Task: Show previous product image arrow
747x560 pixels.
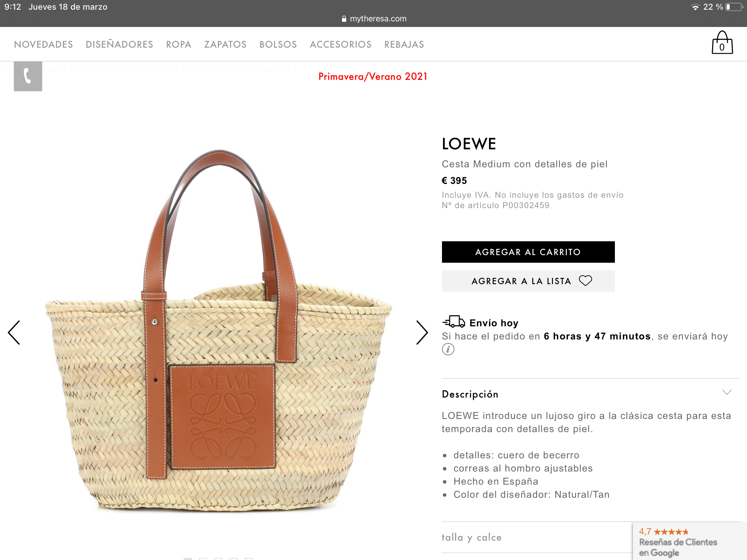Action: [x=14, y=333]
